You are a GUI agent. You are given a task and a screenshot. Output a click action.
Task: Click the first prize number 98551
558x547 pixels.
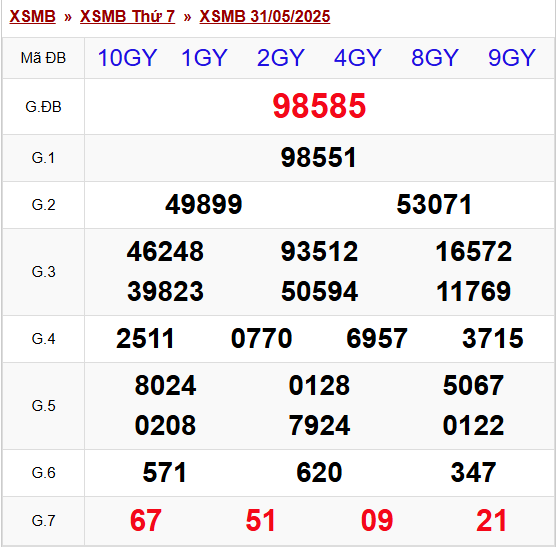coord(319,158)
